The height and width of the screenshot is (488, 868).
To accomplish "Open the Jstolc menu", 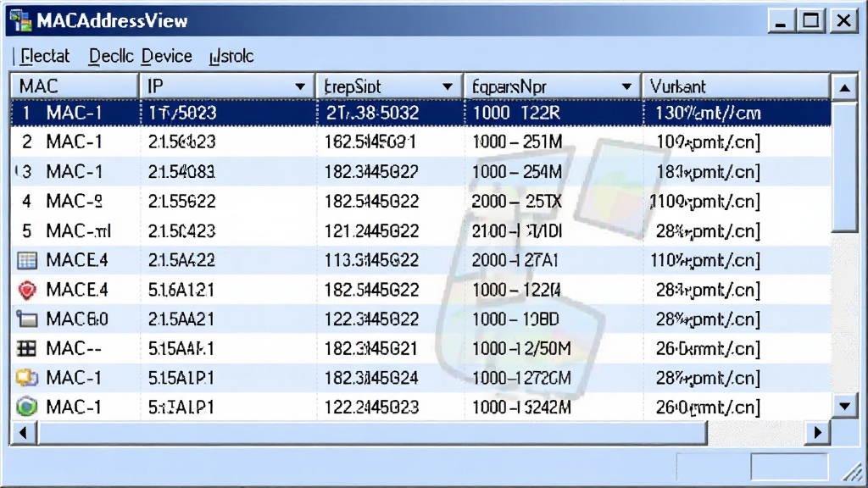I will (x=231, y=56).
